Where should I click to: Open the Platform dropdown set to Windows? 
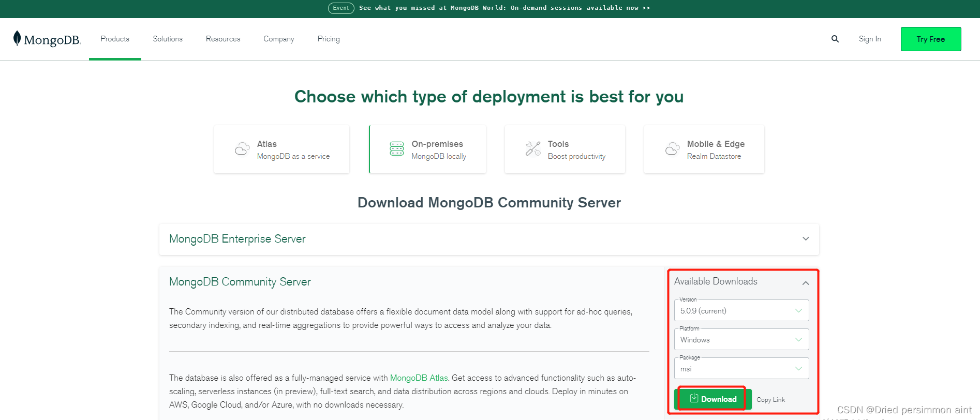[741, 340]
